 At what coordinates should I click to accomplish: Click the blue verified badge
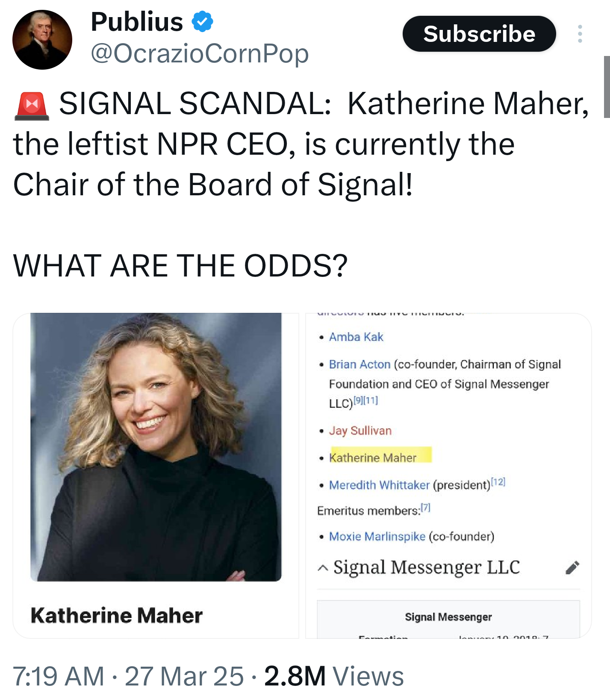click(202, 22)
